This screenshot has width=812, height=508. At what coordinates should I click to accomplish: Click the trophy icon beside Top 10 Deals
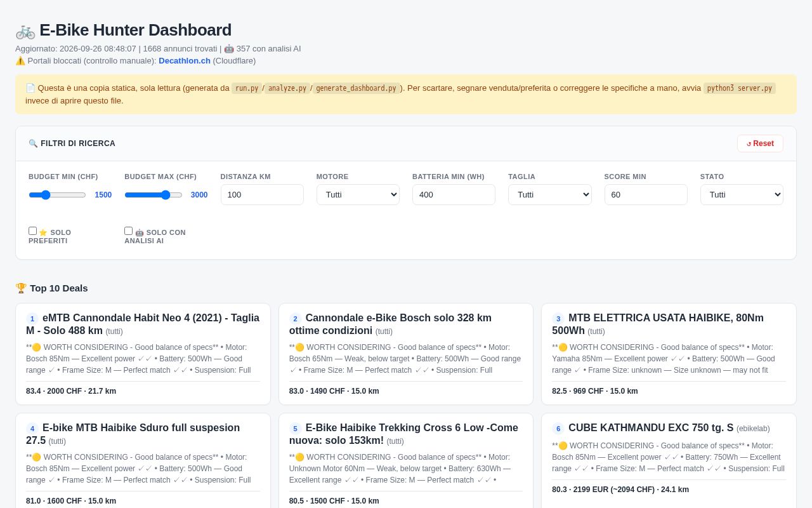point(21,288)
